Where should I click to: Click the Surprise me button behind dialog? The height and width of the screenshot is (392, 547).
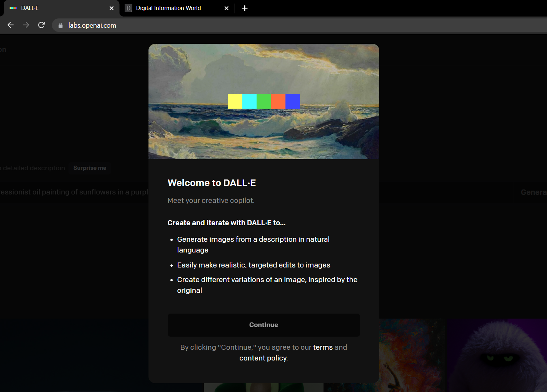(90, 168)
